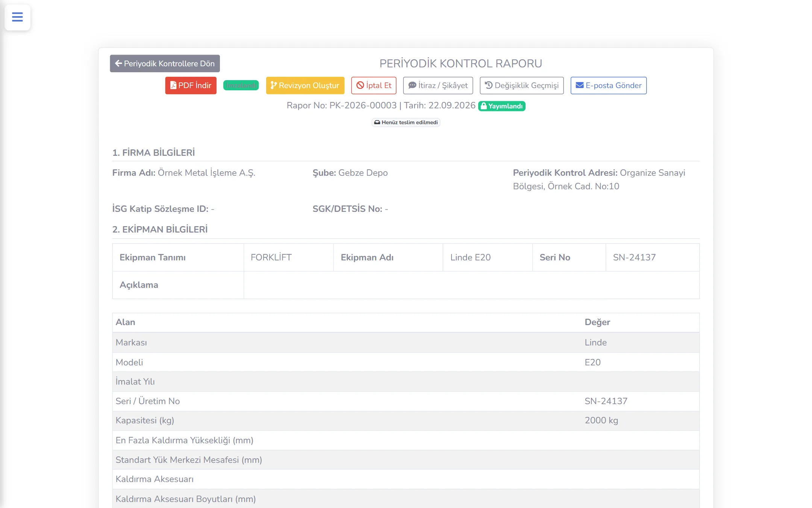Click the Yayımlandı lock badge
Screen dimensions: 812x508
tap(501, 106)
